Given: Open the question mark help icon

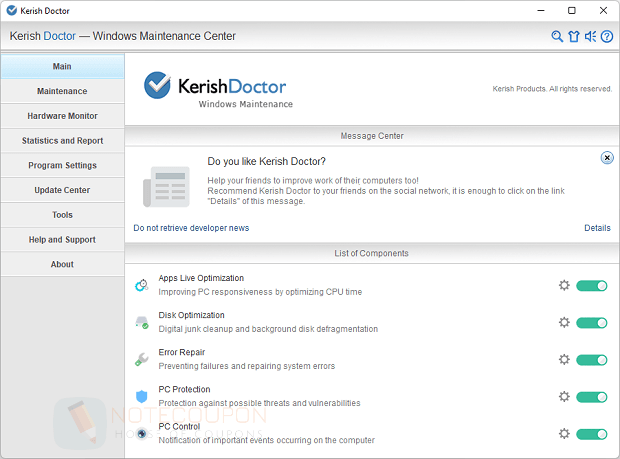Looking at the screenshot, I should pos(607,36).
